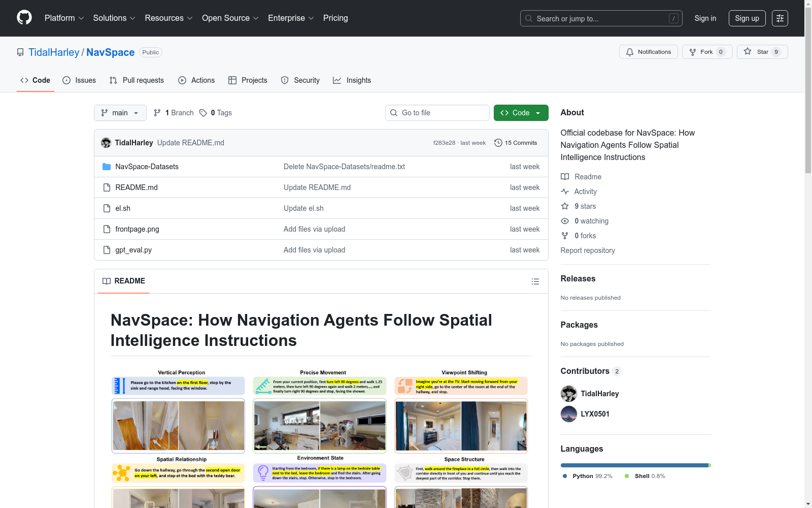The width and height of the screenshot is (812, 508).
Task: Open LYX0501's contributor avatar
Action: tap(569, 414)
